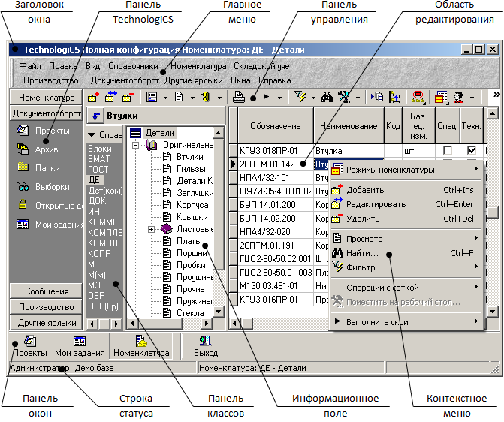Open Архив shortcut in the left panel
The width and height of the screenshot is (504, 422).
pos(38,149)
